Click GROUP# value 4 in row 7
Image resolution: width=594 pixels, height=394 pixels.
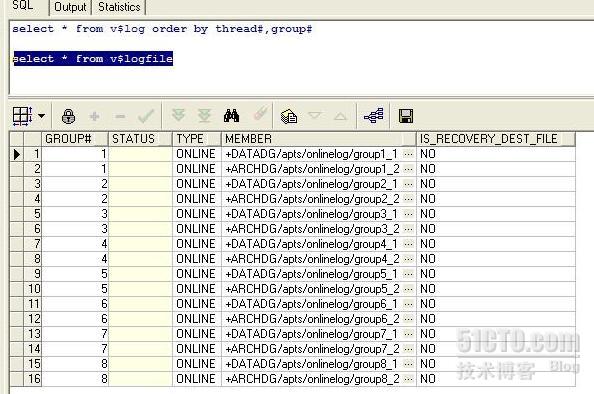click(75, 244)
